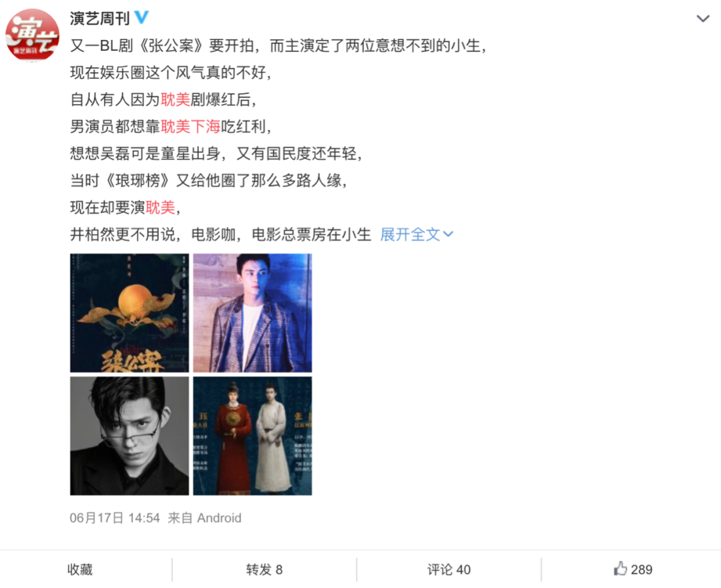Expand full post with 展开全文
This screenshot has height=588, width=721.
point(410,235)
